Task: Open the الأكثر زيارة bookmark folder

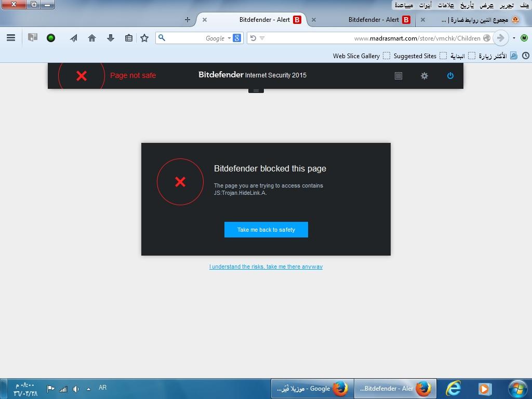Action: [x=498, y=56]
